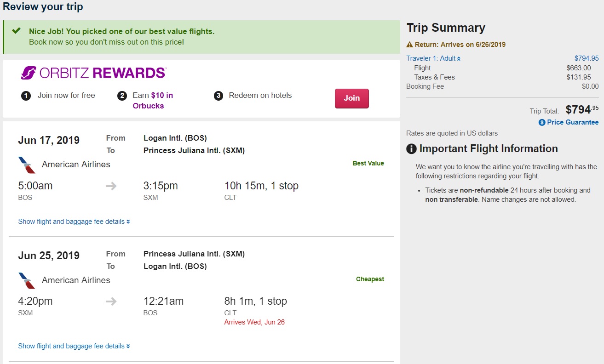Click the return arrival warning triangle icon
604x364 pixels.
point(410,45)
